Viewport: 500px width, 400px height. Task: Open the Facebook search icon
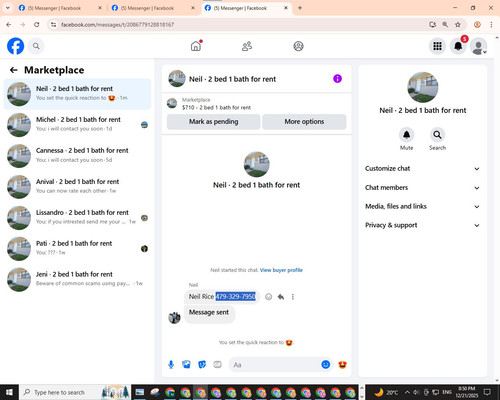pos(36,46)
